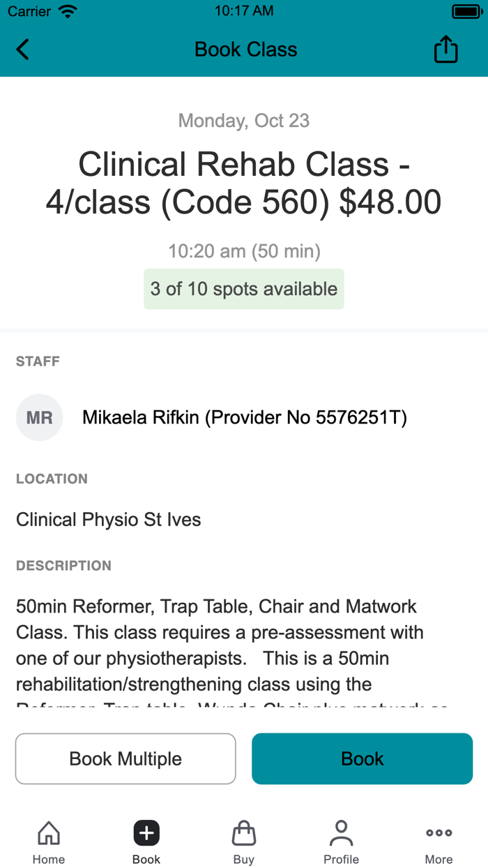
Task: Open the Buy bag icon
Action: pos(243,832)
